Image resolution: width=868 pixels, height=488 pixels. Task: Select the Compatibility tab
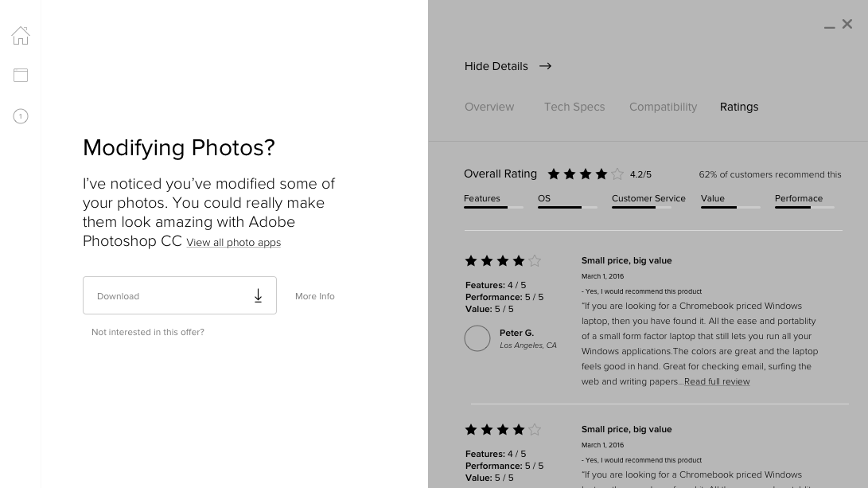pyautogui.click(x=663, y=107)
